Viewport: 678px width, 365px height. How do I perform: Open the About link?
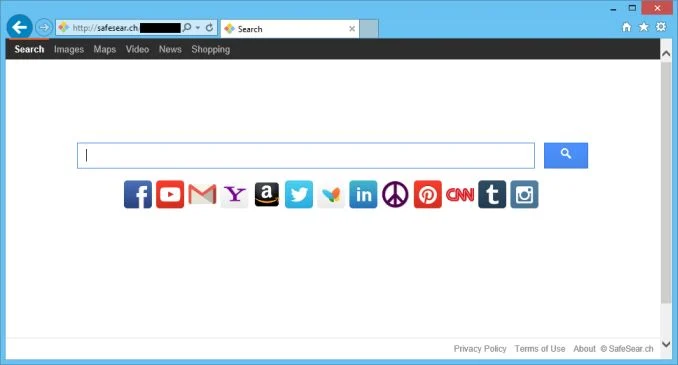585,349
